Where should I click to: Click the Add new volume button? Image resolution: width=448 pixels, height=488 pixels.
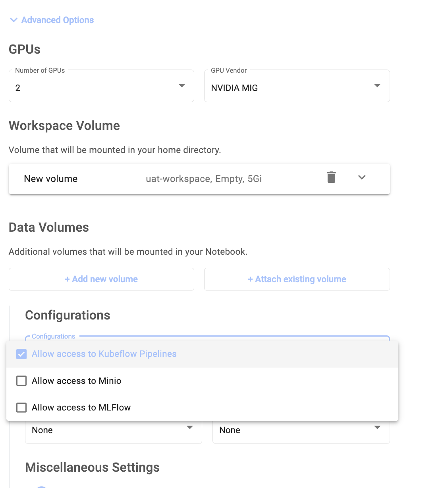tap(101, 279)
